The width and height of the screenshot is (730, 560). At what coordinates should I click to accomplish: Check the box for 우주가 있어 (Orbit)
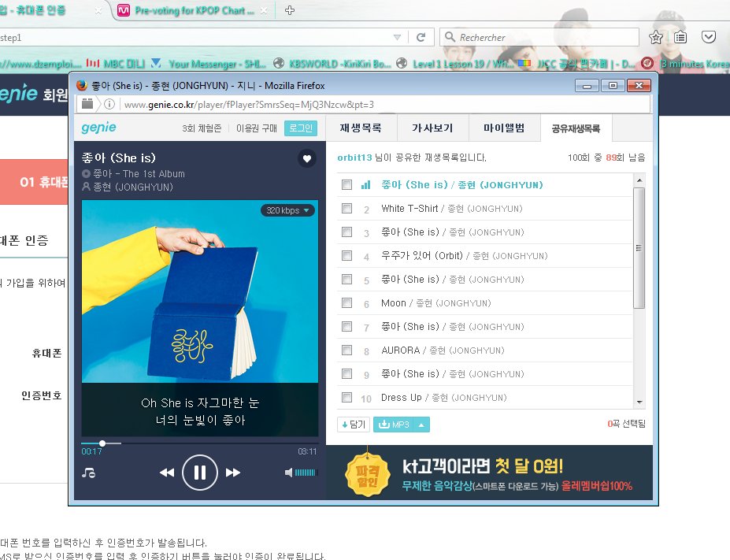click(346, 255)
